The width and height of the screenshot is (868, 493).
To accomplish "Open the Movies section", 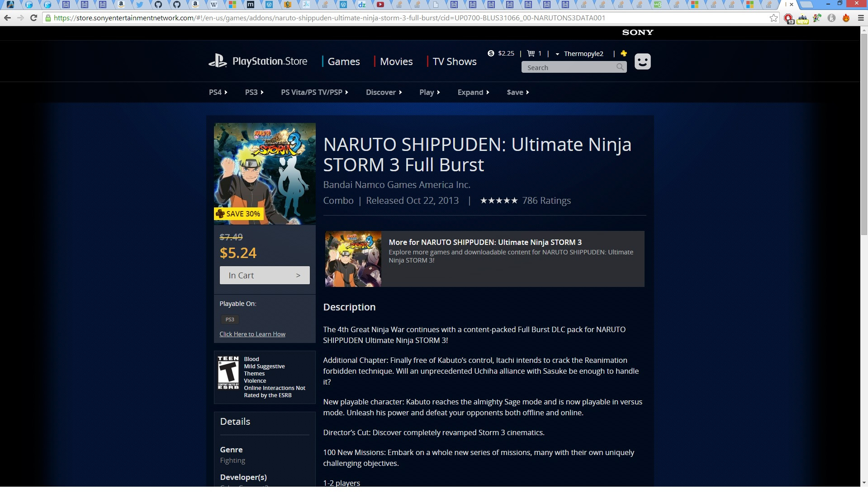I will pos(396,61).
